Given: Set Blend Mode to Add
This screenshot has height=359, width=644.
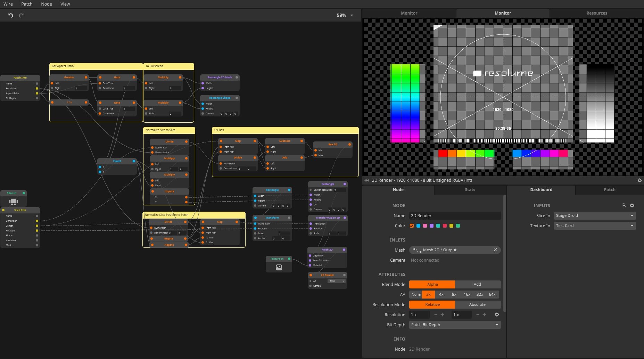Looking at the screenshot, I should pyautogui.click(x=477, y=284).
